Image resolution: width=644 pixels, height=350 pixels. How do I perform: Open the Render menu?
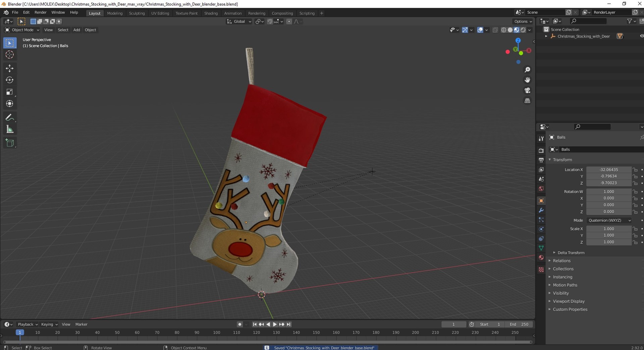(x=41, y=12)
